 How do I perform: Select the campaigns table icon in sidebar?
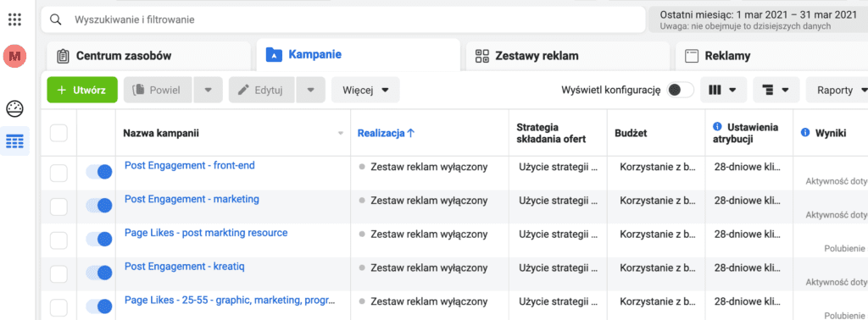click(x=15, y=141)
